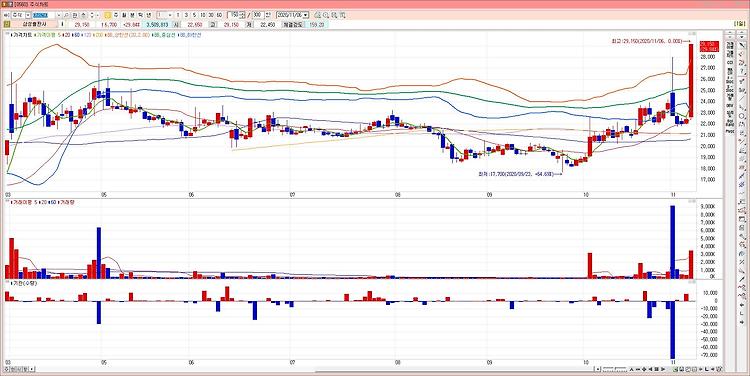This screenshot has height=376, width=750.
Task: Click the 기관(수량) panel label
Action: (x=25, y=283)
